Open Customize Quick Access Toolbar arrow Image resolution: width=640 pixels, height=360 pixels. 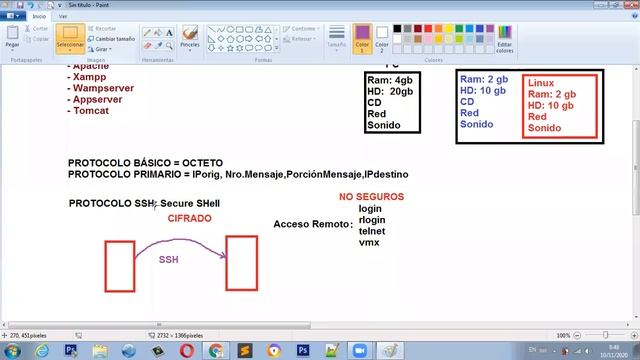(60, 5)
